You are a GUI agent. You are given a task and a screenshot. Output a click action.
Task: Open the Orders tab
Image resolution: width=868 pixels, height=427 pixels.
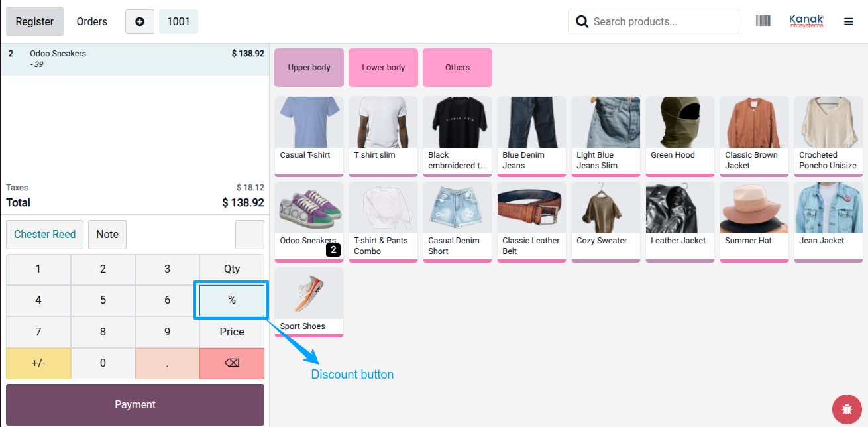click(x=92, y=21)
